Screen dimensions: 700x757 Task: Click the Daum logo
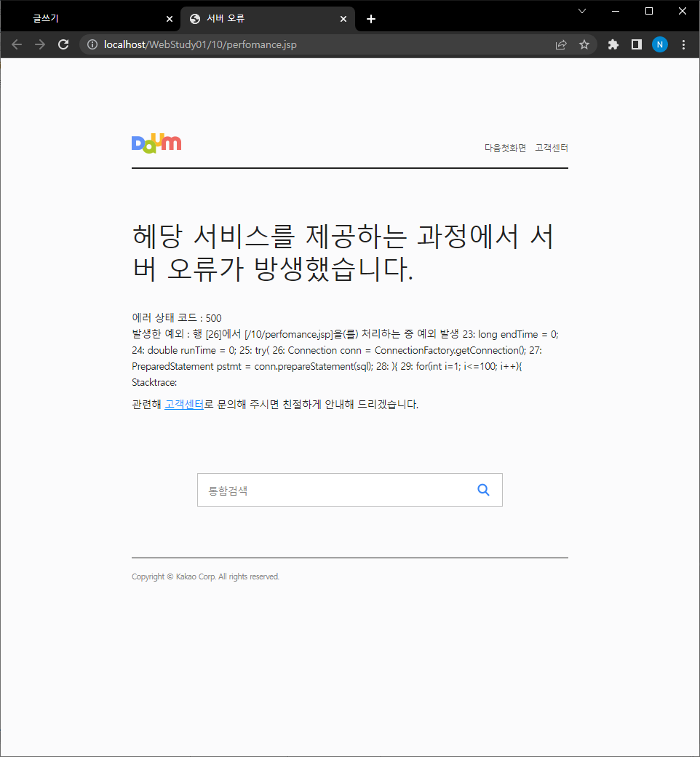pyautogui.click(x=156, y=143)
